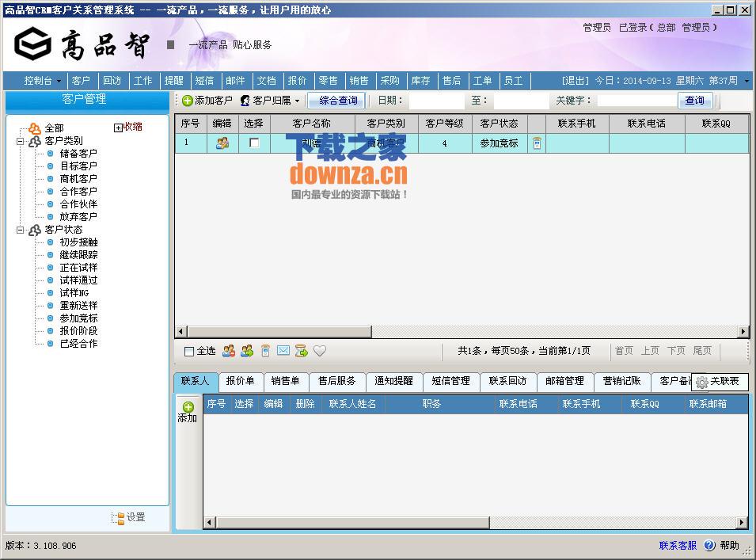The image size is (756, 560).
Task: Select 放弃客户 in the tree
Action: 78,217
